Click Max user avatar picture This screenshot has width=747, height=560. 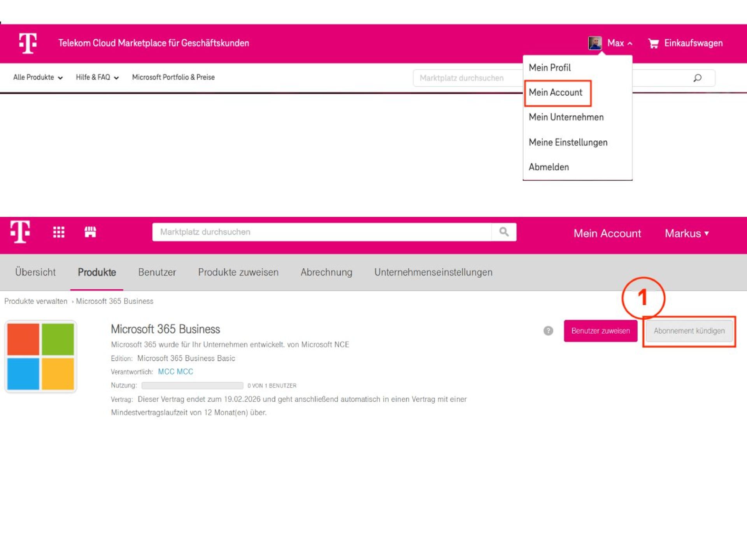point(595,43)
